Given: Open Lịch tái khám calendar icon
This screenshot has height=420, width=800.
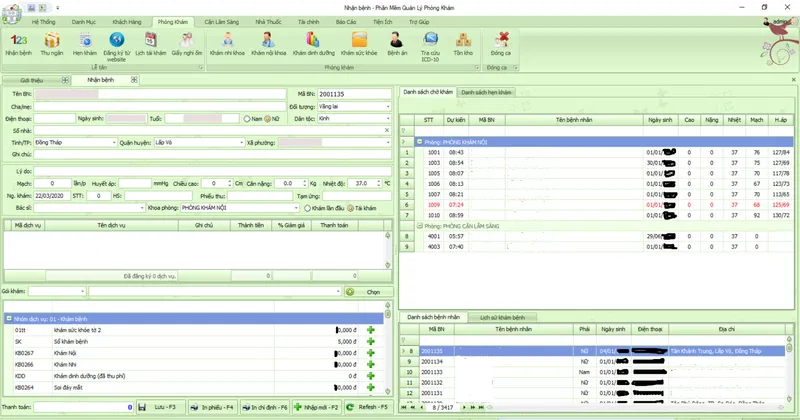Looking at the screenshot, I should click(150, 41).
